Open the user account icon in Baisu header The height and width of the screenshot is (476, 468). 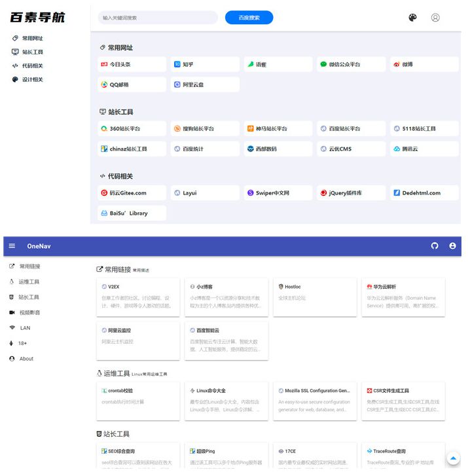click(435, 18)
